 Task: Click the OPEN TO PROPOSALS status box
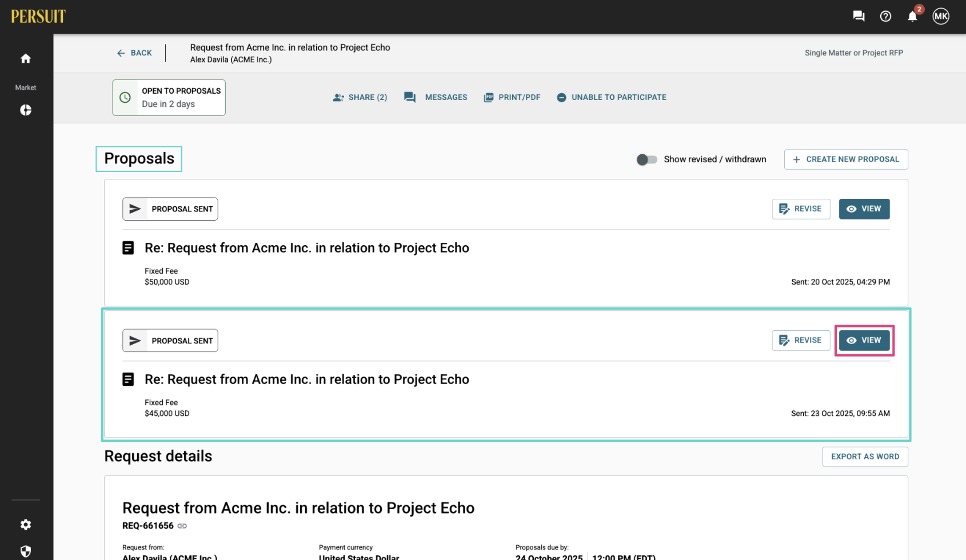click(169, 98)
